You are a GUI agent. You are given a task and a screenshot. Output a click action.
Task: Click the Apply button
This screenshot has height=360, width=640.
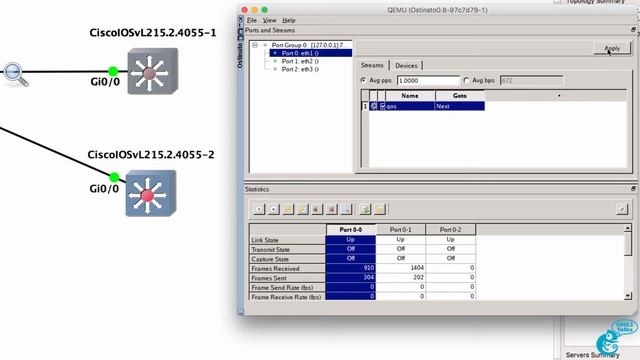tap(612, 48)
